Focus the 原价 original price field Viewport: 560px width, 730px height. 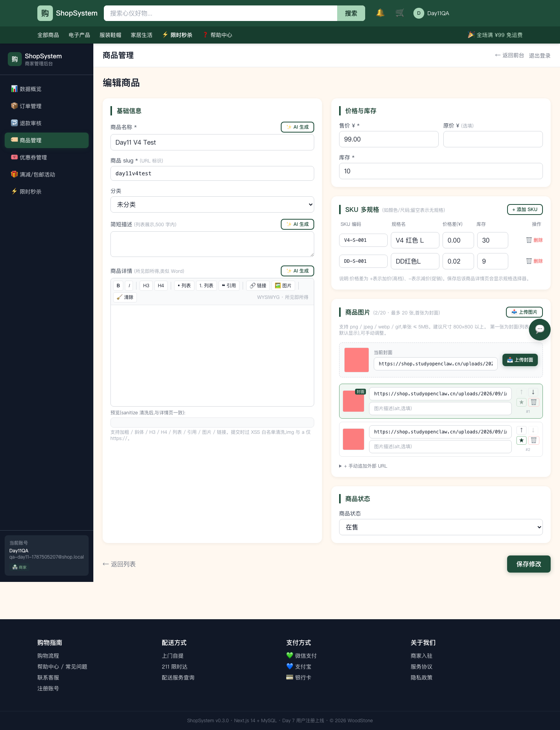click(493, 139)
